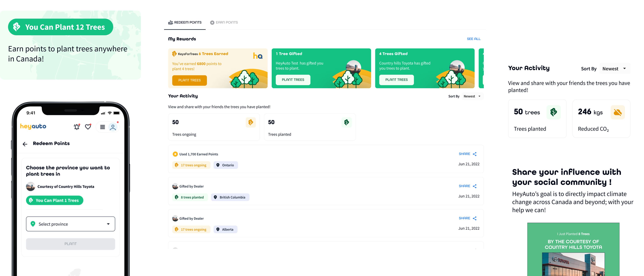The height and width of the screenshot is (276, 644).
Task: Click dealer avatar on British Columbia gifted row
Action: 175,186
